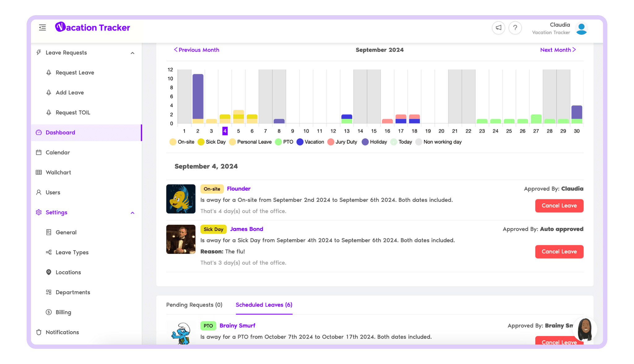
Task: Navigate to Calendar view
Action: click(x=58, y=152)
